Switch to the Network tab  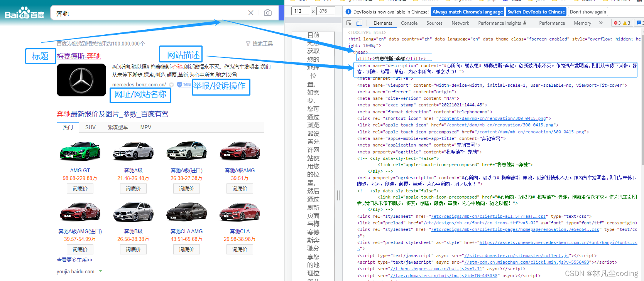tap(460, 23)
